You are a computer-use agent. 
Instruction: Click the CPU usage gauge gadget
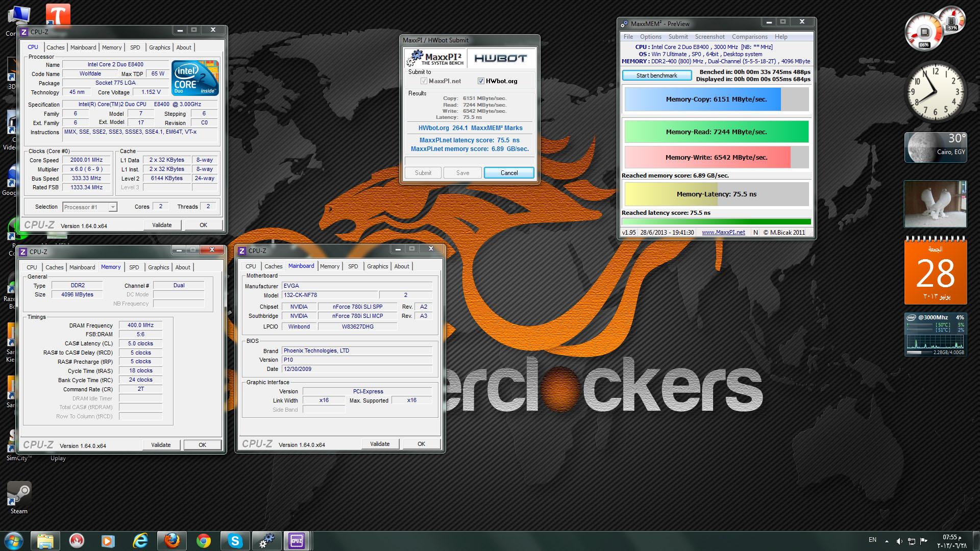[x=924, y=33]
